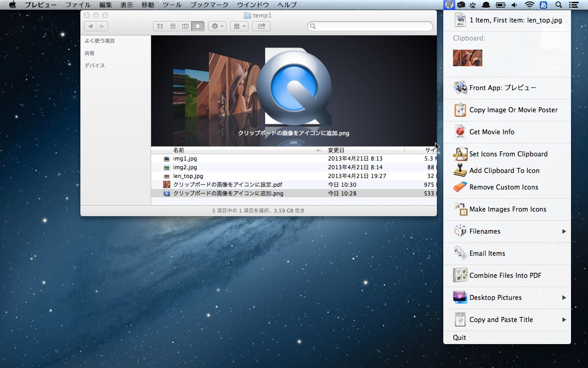Select クリップボードの画像をアイコンに追加.png in the file list
588x368 pixels.
click(294, 194)
